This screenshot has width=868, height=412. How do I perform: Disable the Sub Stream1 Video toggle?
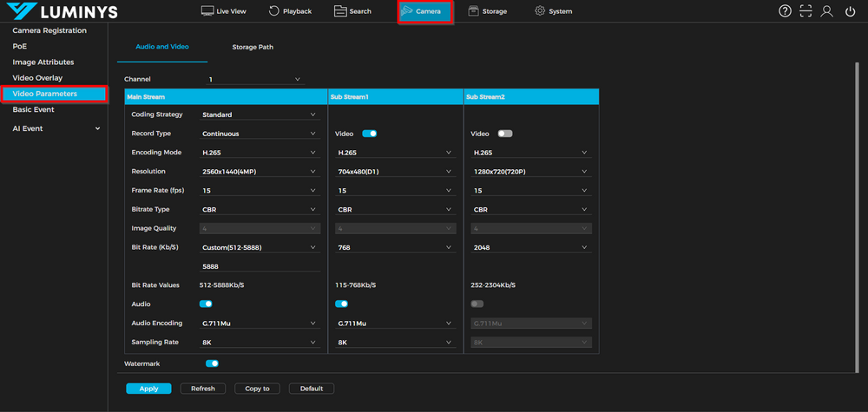click(x=369, y=134)
